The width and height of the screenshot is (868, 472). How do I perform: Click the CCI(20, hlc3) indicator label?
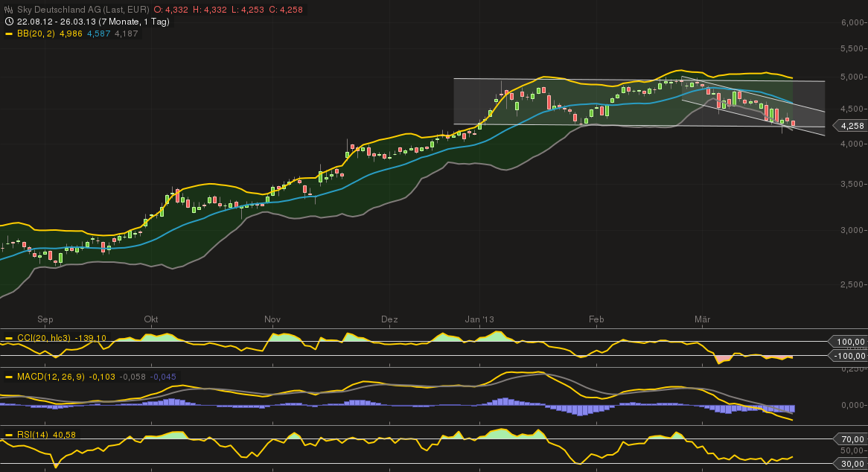44,338
